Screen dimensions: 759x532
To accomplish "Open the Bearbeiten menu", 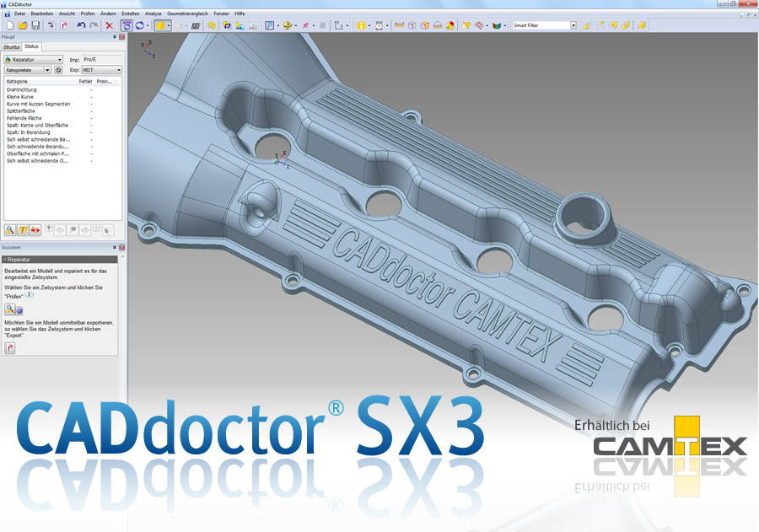I will (x=42, y=13).
